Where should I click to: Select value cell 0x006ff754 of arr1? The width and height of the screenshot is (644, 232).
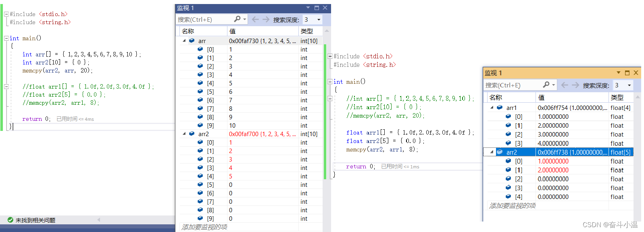572,108
